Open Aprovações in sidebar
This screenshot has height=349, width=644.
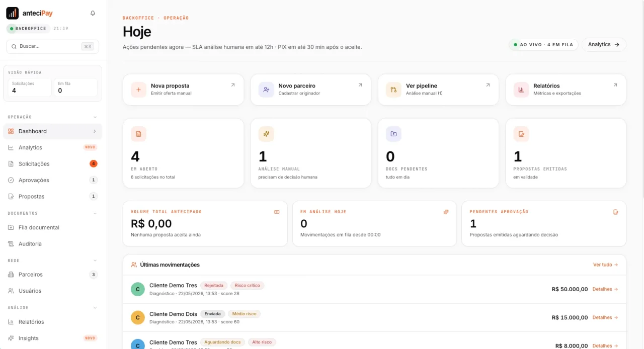[x=52, y=180]
